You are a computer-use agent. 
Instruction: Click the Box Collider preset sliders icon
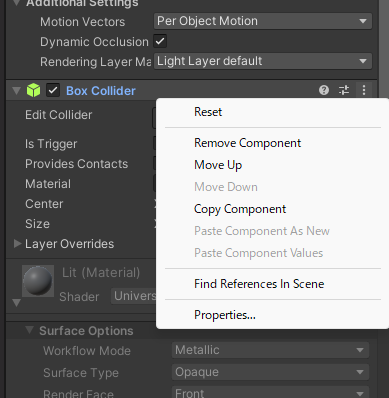pos(344,90)
